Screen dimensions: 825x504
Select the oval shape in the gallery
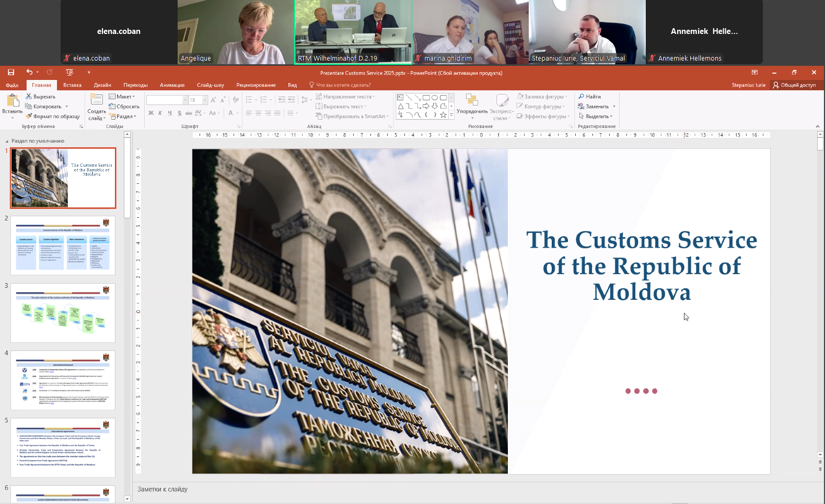434,98
